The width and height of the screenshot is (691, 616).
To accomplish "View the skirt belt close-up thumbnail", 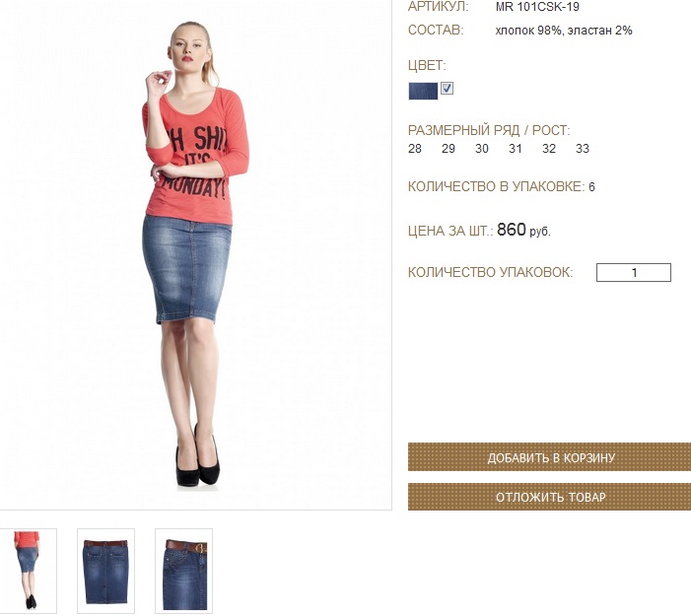I will 183,571.
